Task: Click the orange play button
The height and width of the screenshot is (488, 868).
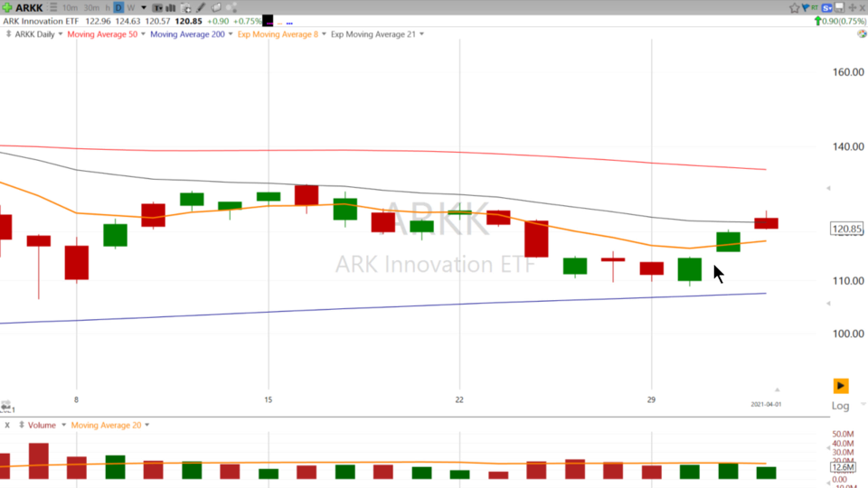Action: click(841, 386)
